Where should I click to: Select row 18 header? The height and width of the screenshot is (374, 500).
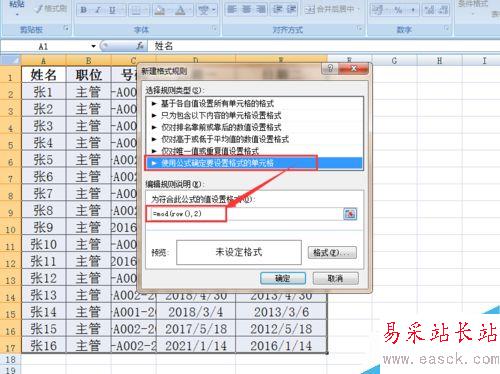point(10,359)
